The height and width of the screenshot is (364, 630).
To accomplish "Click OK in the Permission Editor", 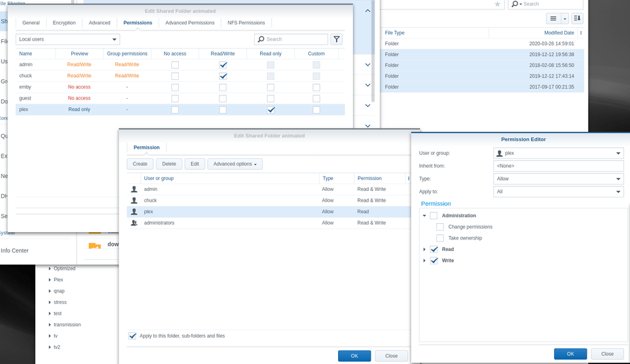I will click(x=570, y=354).
